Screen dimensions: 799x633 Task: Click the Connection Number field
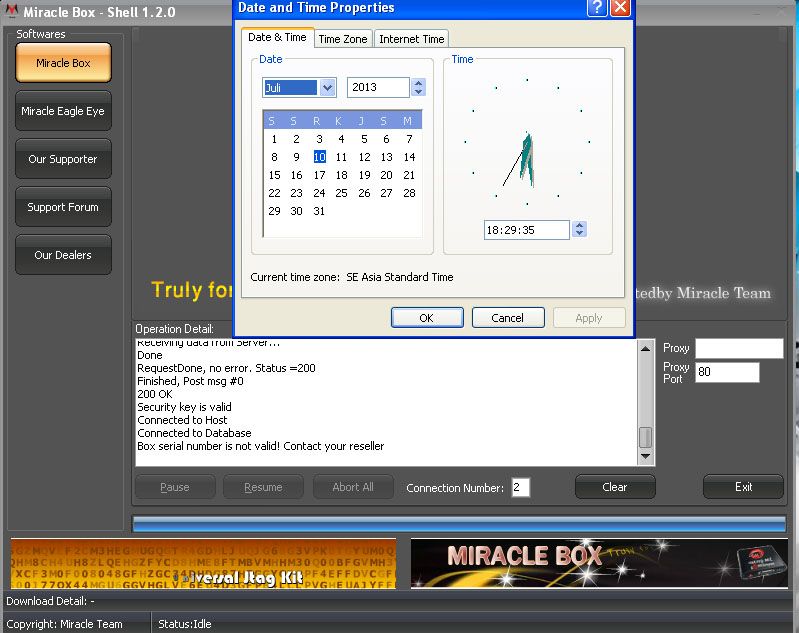coord(520,487)
